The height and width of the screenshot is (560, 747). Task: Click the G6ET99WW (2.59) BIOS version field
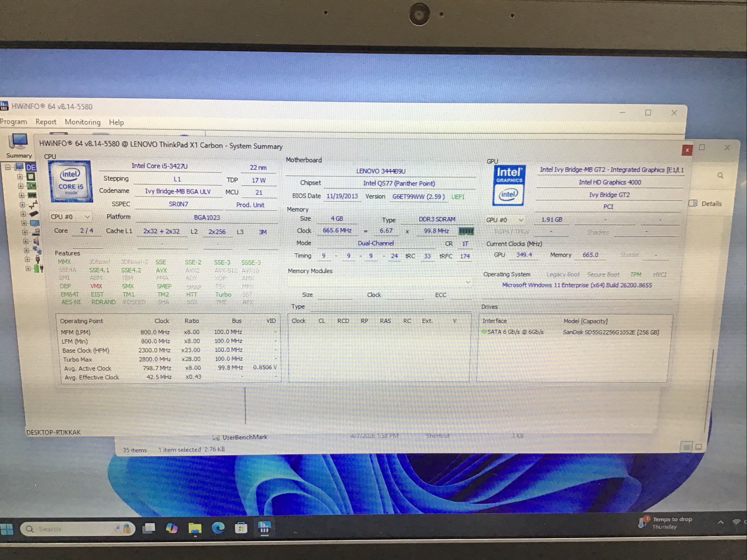(x=418, y=197)
